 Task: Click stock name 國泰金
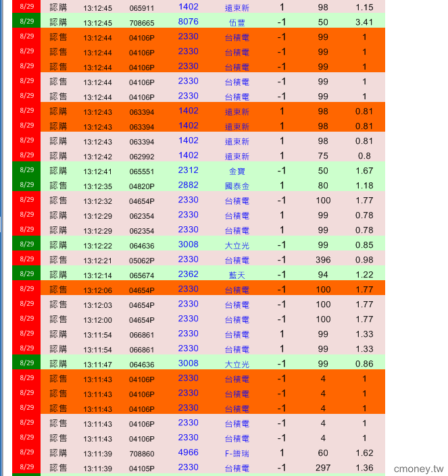click(237, 186)
